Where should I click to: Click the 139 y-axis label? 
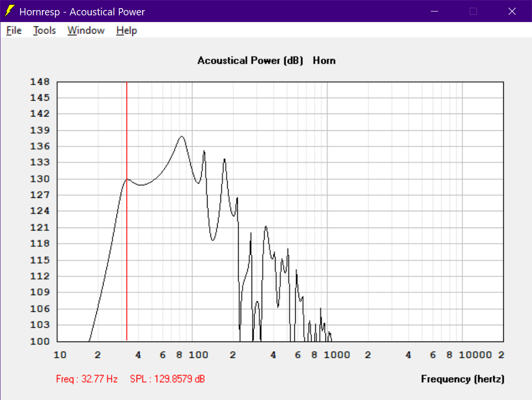pyautogui.click(x=40, y=130)
